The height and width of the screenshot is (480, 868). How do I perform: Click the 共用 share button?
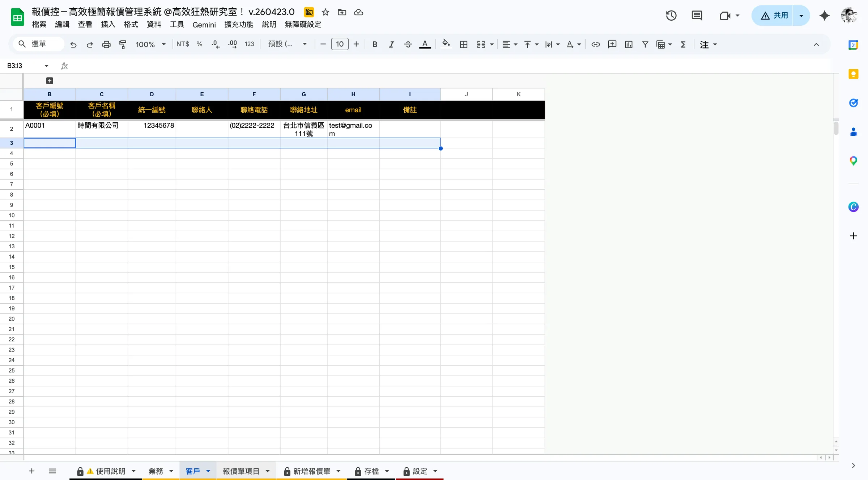pos(774,16)
